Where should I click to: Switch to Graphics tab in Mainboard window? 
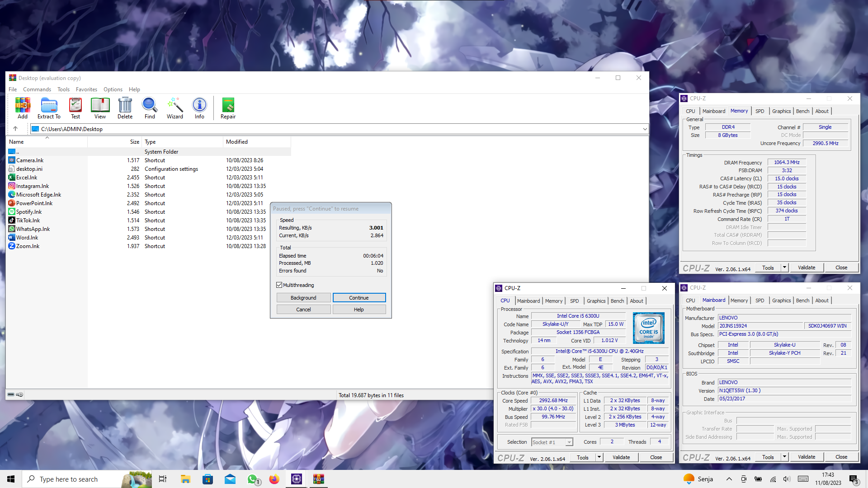click(781, 300)
